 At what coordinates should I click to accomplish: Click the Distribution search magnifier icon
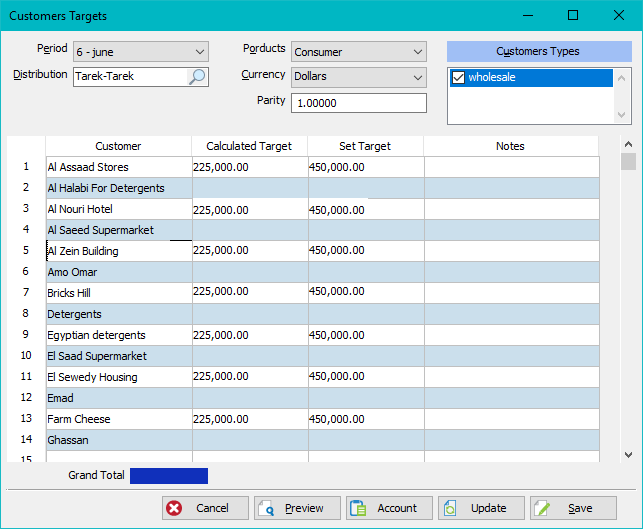197,77
